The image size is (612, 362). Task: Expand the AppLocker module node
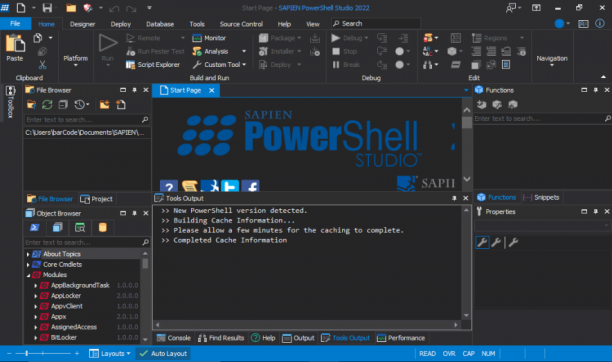[x=36, y=296]
